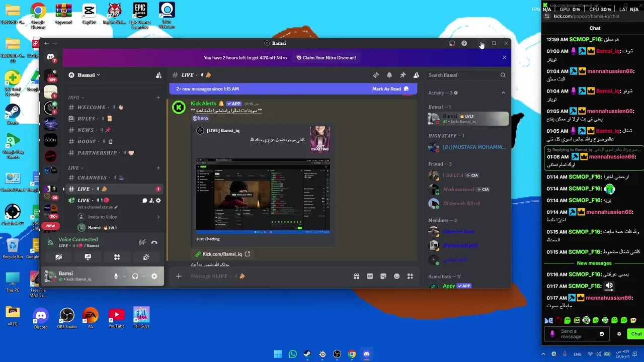This screenshot has height=362, width=644.
Task: Show pinned messages
Action: [403, 75]
